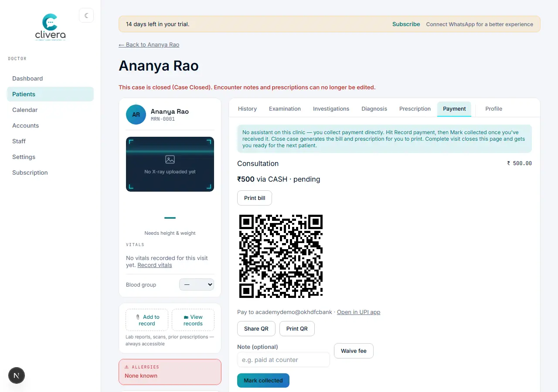Click the Mark collected button
Viewport: 558px width, 392px height.
pyautogui.click(x=263, y=380)
